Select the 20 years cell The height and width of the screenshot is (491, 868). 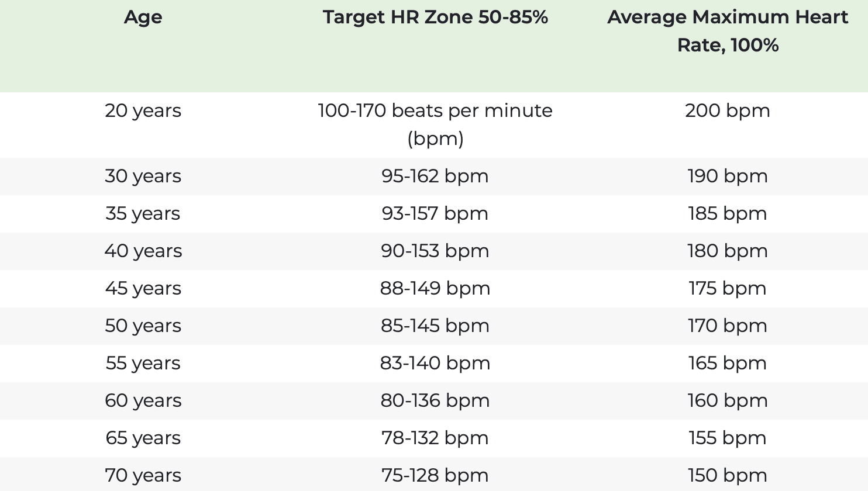coord(143,110)
